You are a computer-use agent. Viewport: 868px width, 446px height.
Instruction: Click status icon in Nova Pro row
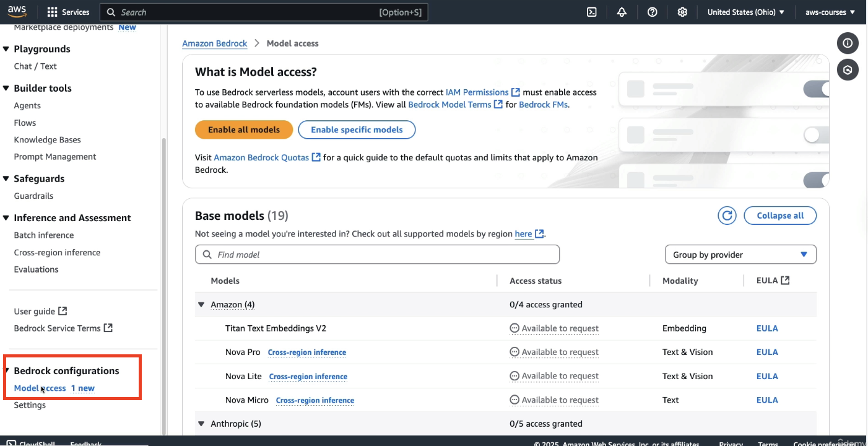coord(514,352)
